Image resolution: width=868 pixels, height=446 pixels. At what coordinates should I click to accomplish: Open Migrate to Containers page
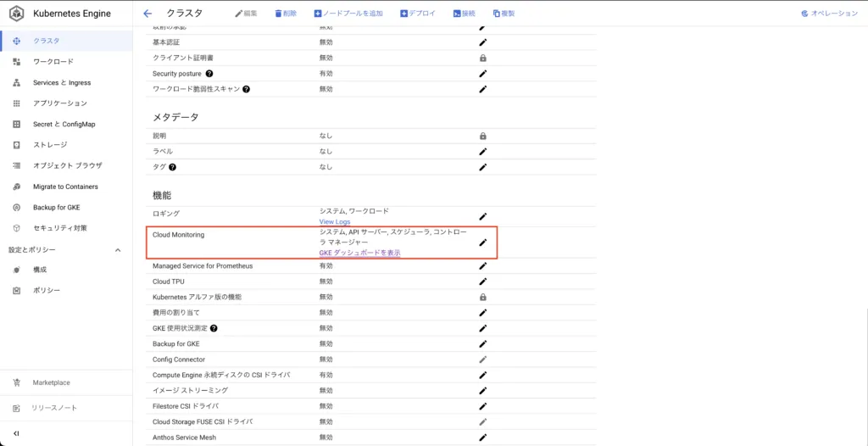pos(66,187)
